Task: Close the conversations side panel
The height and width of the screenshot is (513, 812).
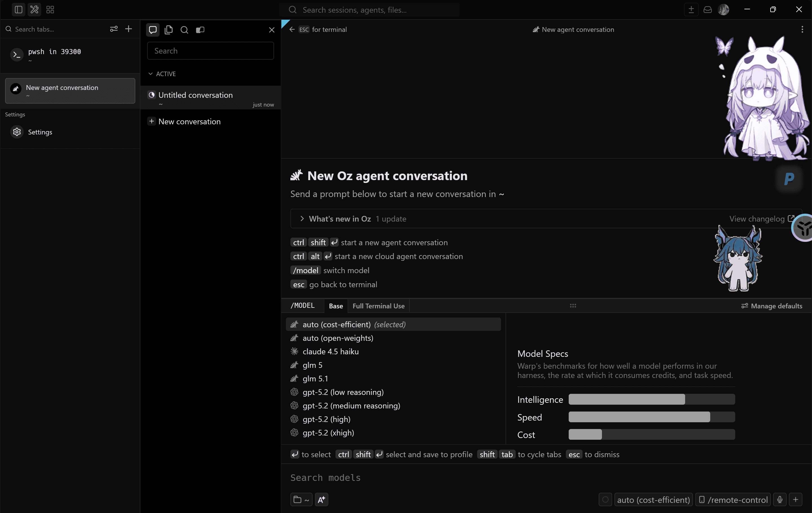Action: click(x=272, y=30)
